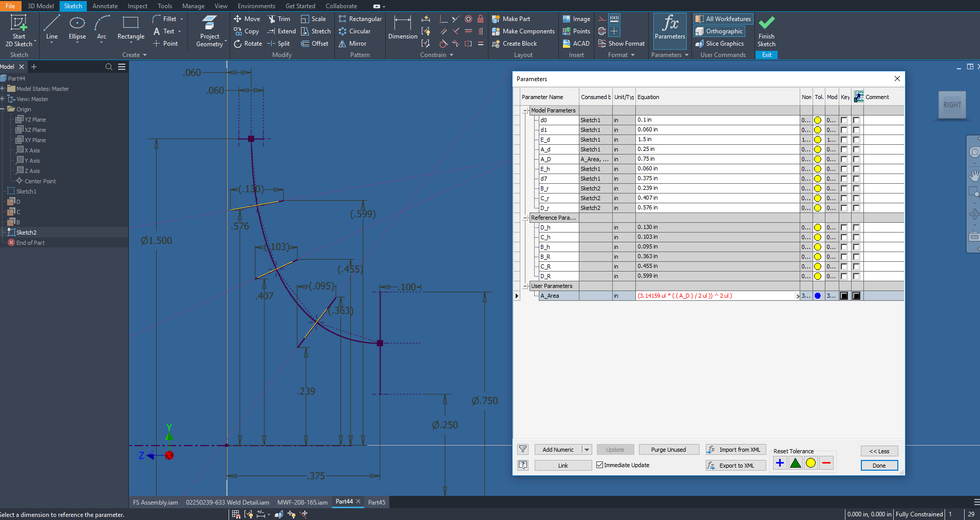
Task: Switch to the Part45 document tab
Action: click(376, 502)
